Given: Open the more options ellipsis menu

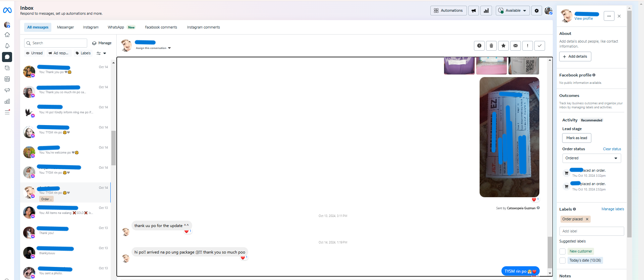Looking at the screenshot, I should pos(609,16).
